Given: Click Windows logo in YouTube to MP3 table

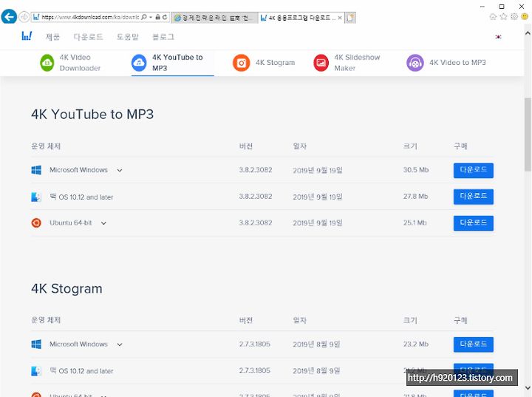Looking at the screenshot, I should 36,170.
